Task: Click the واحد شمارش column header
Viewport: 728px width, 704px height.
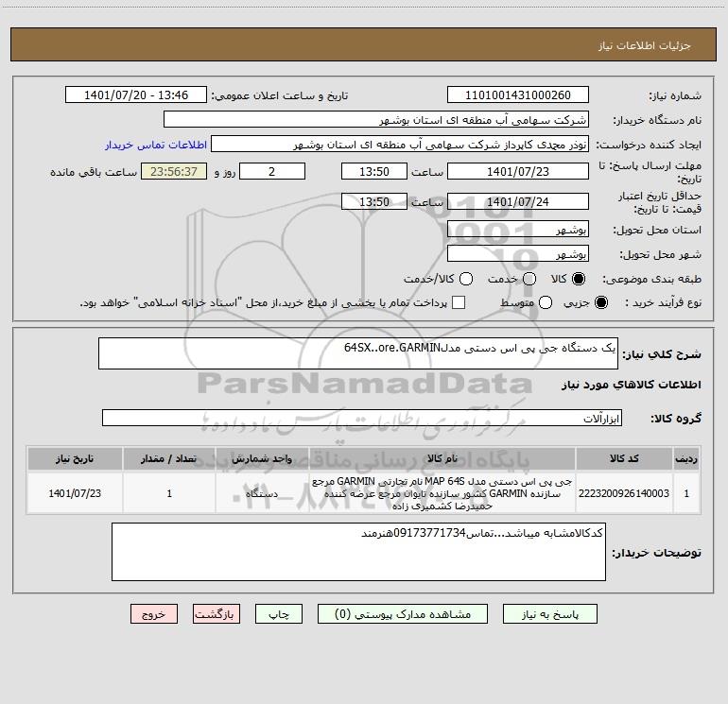Action: [262, 458]
